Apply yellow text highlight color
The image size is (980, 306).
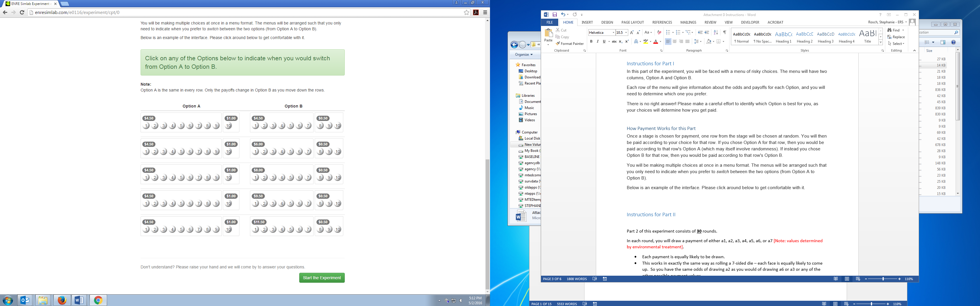[645, 41]
